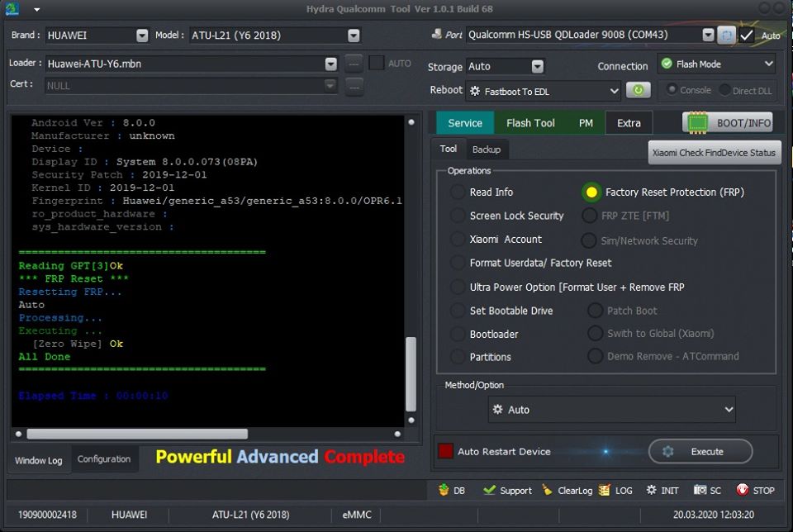Screen dimensions: 793x532
Task: Toggle the Auto Restart Device checkbox
Action: pos(445,451)
